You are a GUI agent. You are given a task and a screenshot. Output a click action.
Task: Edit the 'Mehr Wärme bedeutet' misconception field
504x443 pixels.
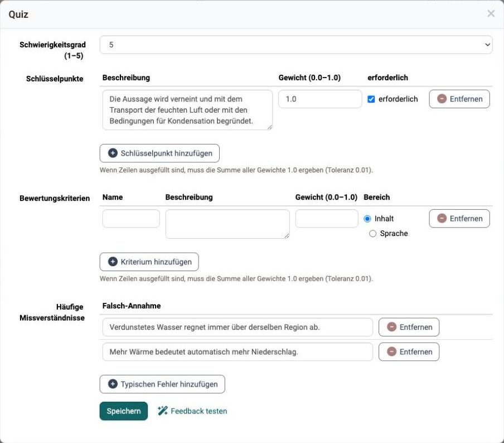coord(238,352)
